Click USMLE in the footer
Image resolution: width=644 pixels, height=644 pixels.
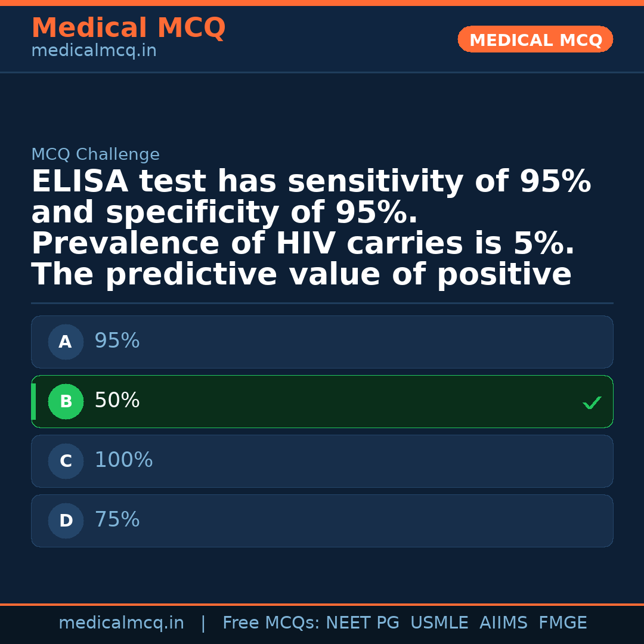pos(439,623)
